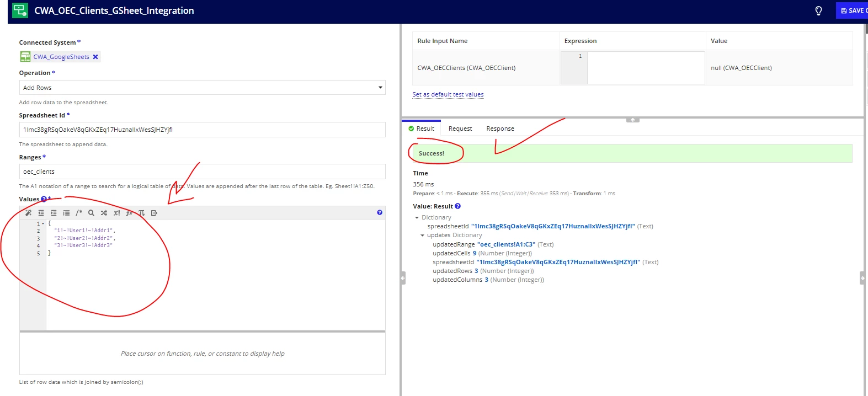Click the fx function icon in editor toolbar
This screenshot has width=868, height=396.
pos(129,213)
